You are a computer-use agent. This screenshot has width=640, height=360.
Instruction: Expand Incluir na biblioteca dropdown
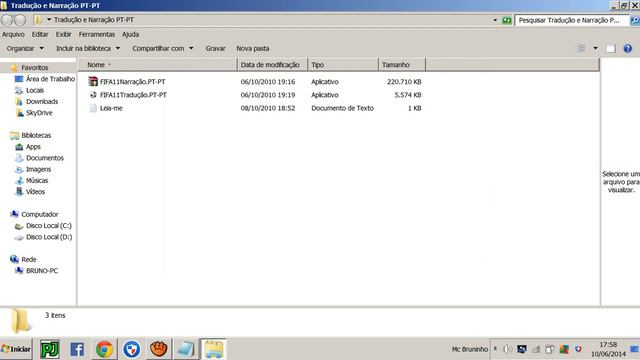(x=88, y=49)
